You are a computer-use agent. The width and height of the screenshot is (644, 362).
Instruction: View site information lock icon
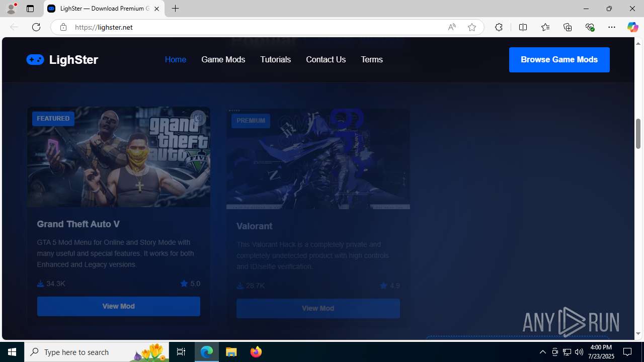(x=63, y=27)
